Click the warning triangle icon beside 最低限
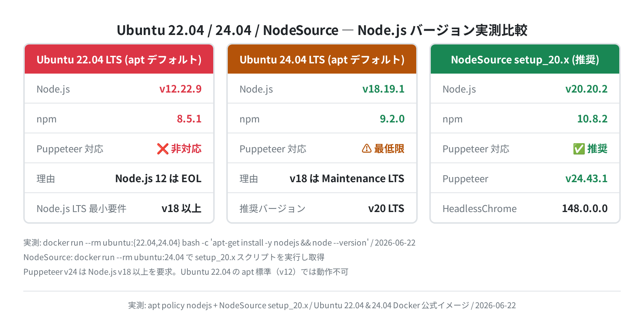644x325 pixels. [x=367, y=148]
